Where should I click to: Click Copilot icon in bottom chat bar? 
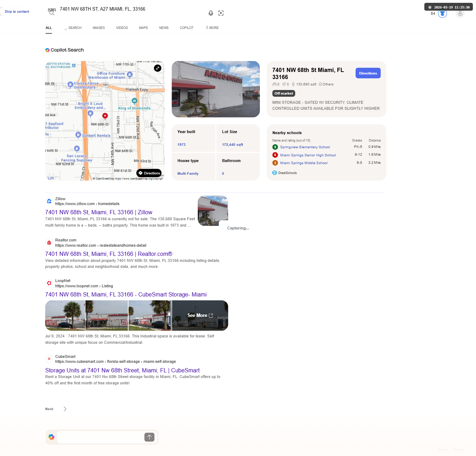(x=52, y=437)
